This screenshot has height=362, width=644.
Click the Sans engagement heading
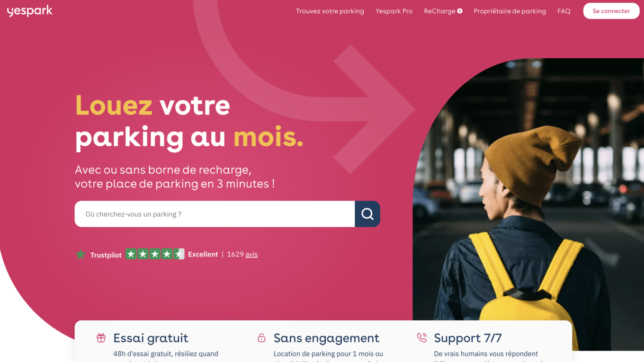point(326,338)
